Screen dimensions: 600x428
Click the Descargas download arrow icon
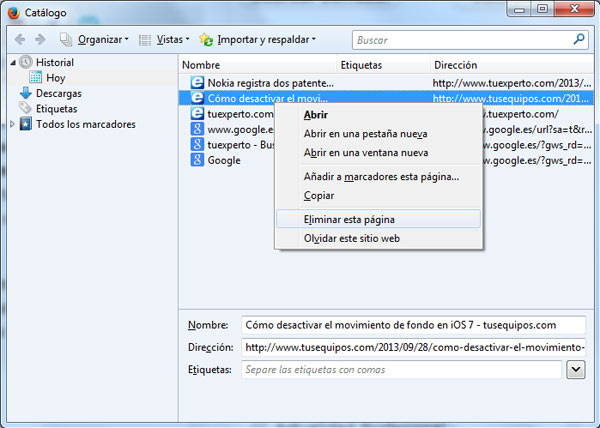[26, 93]
